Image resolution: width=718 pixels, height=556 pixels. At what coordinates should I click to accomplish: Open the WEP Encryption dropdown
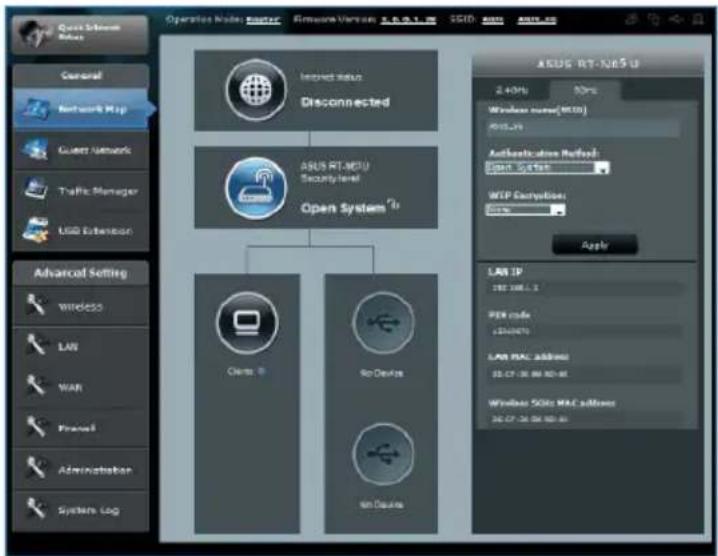pyautogui.click(x=526, y=210)
